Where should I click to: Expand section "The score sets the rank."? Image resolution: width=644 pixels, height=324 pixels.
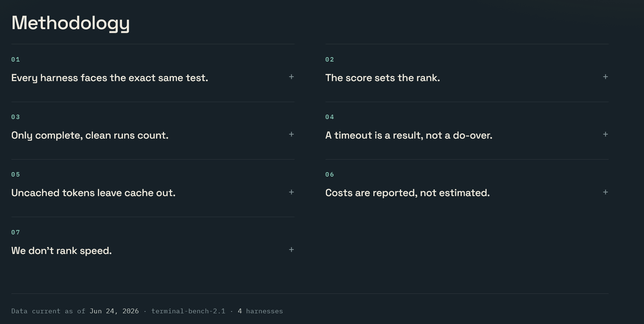point(467,73)
